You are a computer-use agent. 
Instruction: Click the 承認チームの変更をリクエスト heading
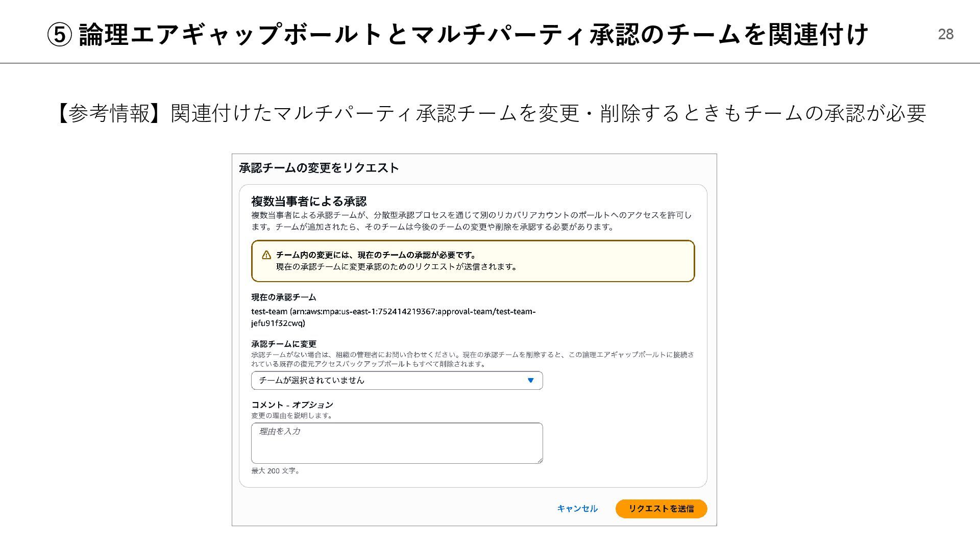point(319,168)
